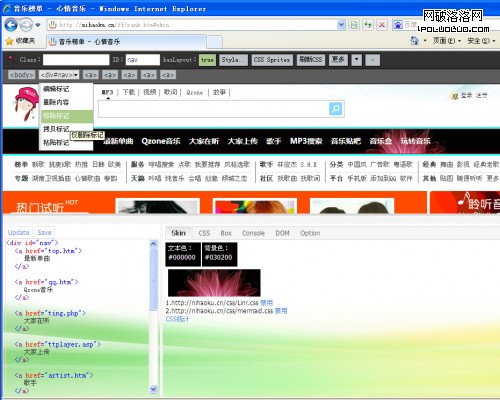
Task: Click the text color #000000 swatch
Action: click(x=183, y=254)
